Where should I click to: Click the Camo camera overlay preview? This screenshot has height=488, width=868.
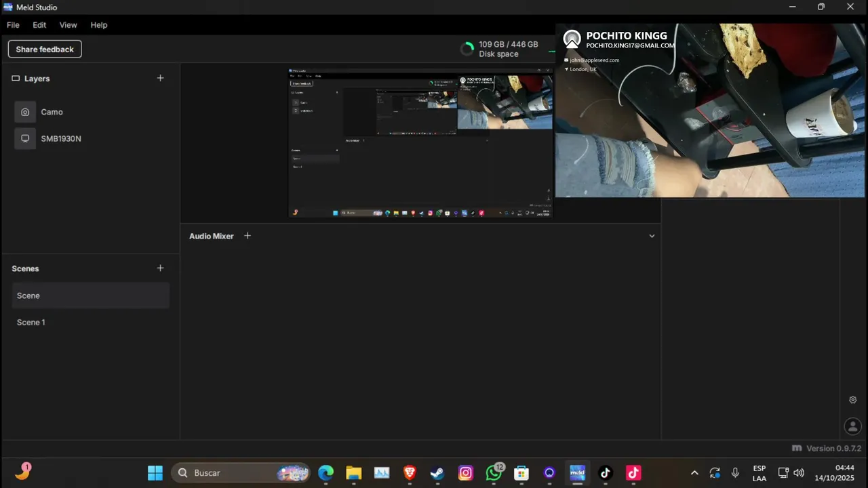pyautogui.click(x=710, y=110)
